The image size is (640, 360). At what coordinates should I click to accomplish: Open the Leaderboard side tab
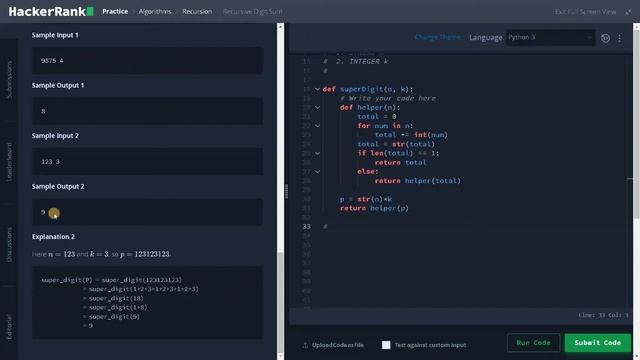[9, 162]
